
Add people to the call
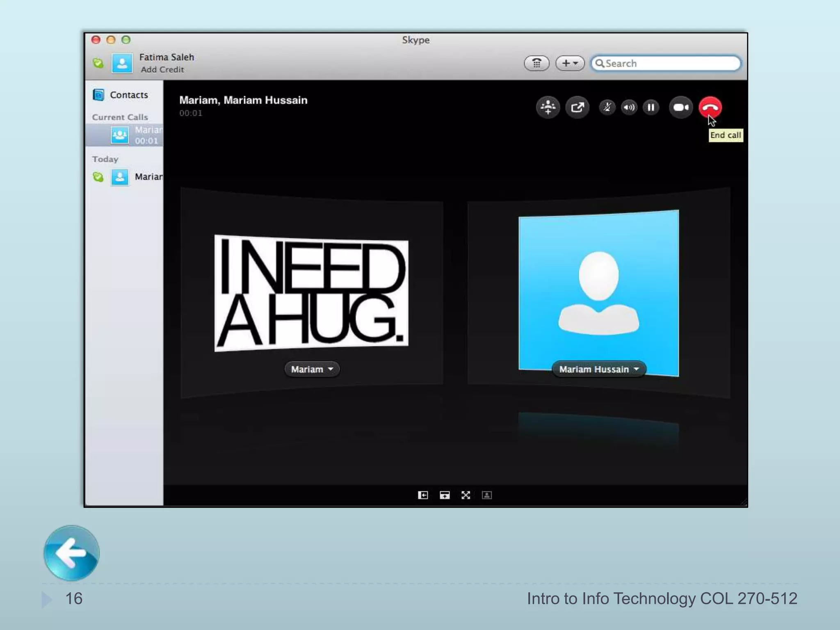click(548, 107)
